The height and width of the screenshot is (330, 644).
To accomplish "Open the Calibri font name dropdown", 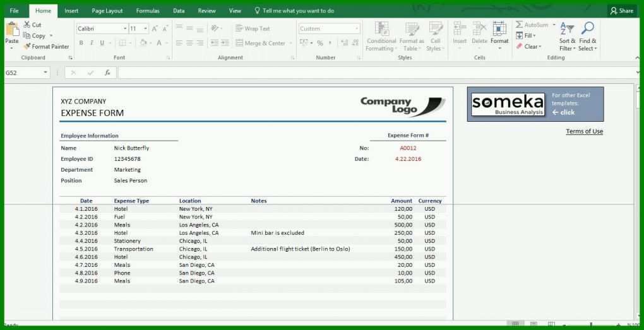I will pos(125,29).
